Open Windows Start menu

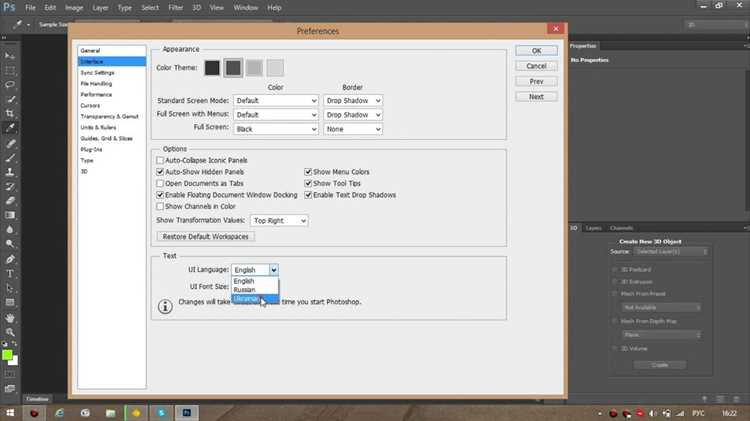pos(10,413)
